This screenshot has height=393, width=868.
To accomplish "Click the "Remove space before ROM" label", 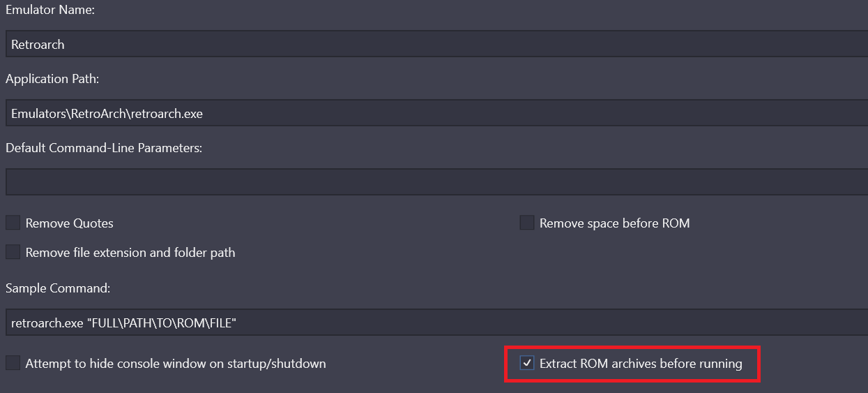I will [x=615, y=223].
